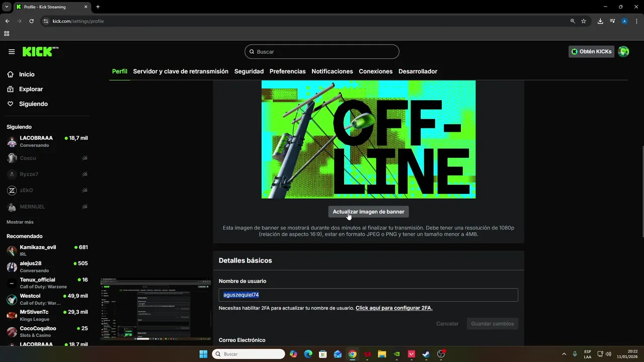Open alejus28 recommended channel

tap(47, 266)
